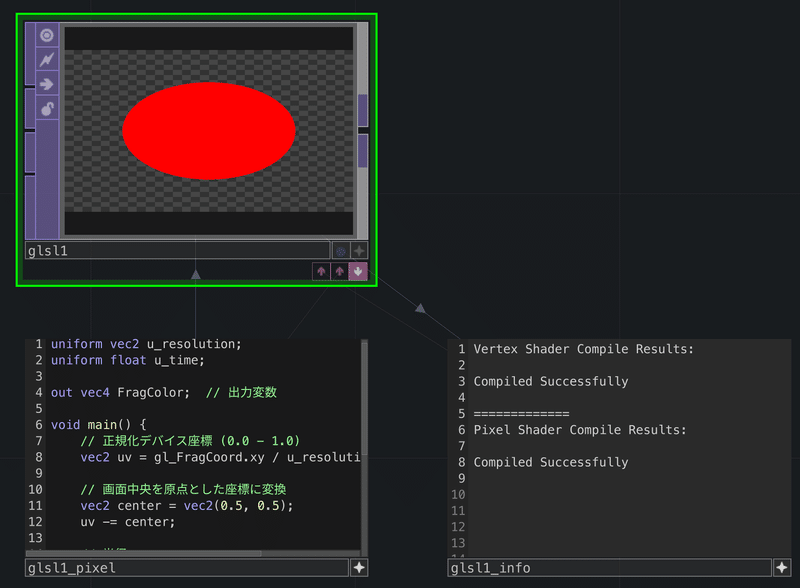
Task: Expand the middle docked up-arrow button
Action: pos(339,271)
